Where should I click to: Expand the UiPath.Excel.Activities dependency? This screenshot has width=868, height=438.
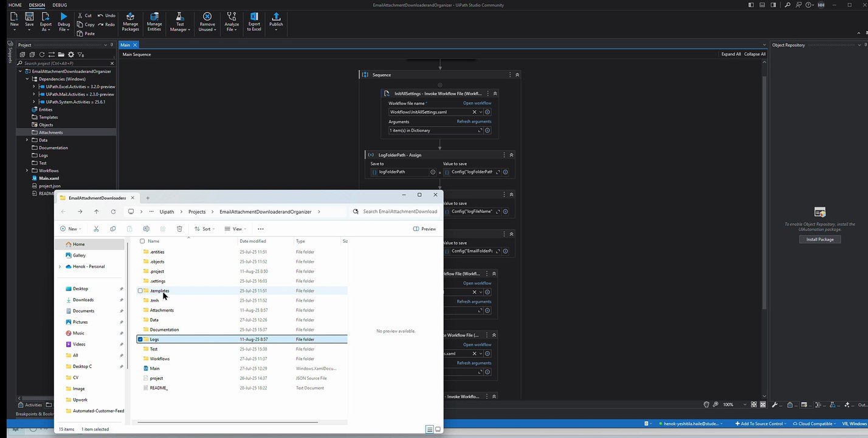point(34,86)
